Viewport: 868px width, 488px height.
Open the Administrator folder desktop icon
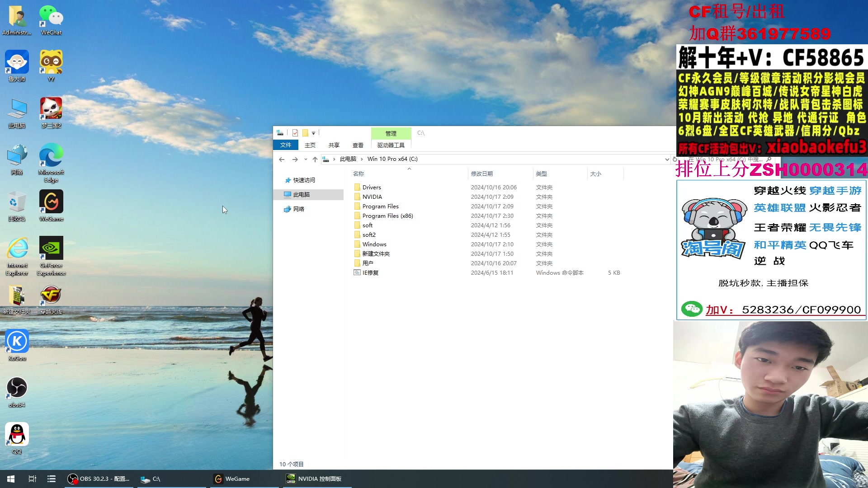click(x=17, y=20)
